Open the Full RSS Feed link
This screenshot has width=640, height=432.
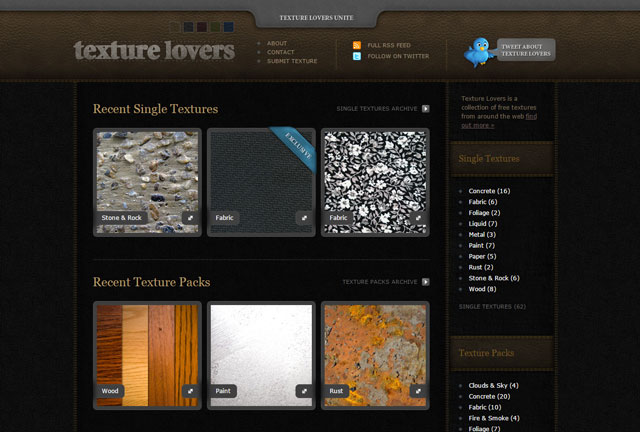pos(389,45)
